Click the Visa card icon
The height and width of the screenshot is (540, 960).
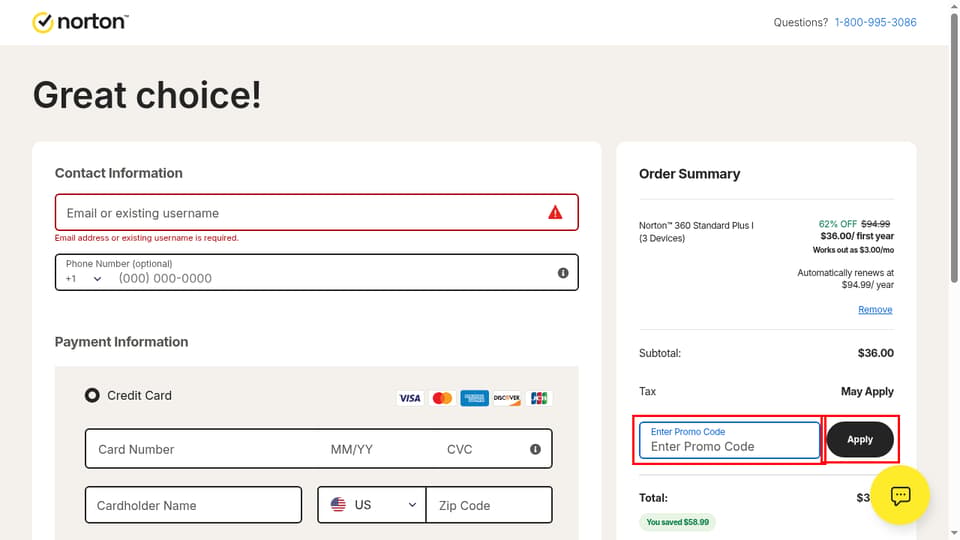tap(410, 399)
